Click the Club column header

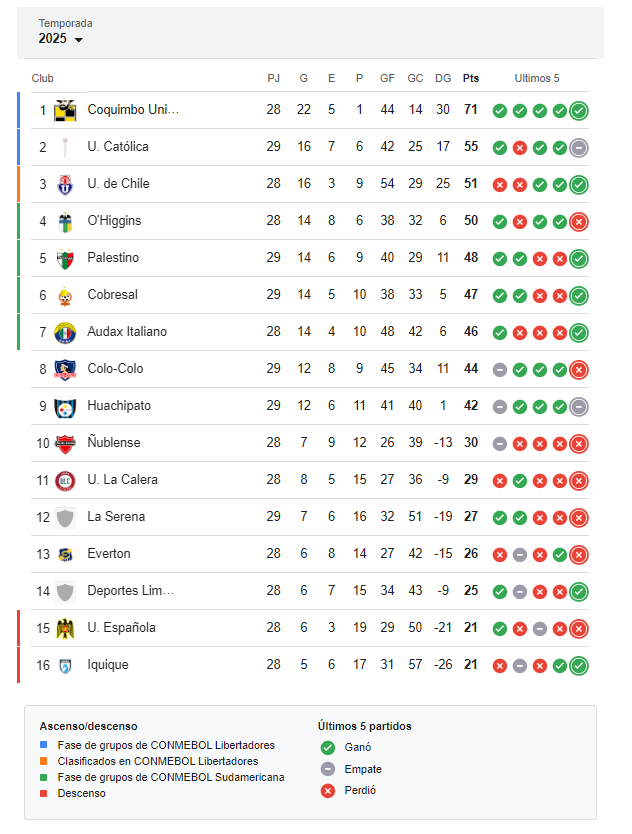[43, 78]
